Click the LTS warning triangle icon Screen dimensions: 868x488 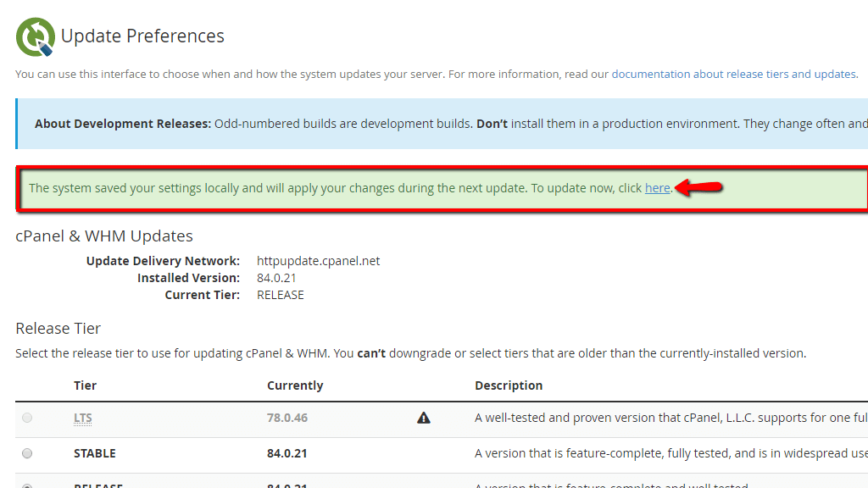[x=424, y=418]
